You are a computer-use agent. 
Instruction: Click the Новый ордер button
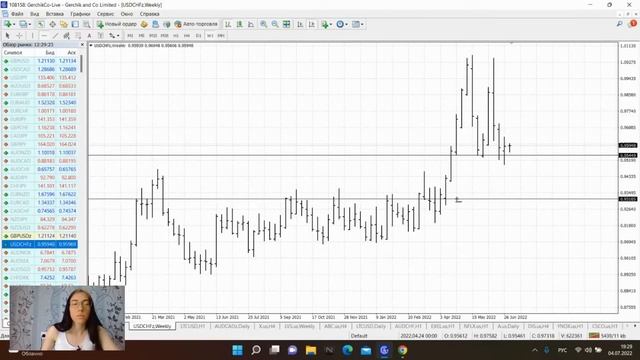coord(117,24)
